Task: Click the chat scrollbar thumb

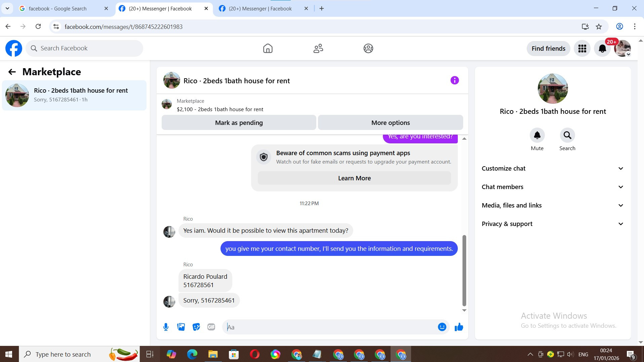Action: (x=464, y=271)
